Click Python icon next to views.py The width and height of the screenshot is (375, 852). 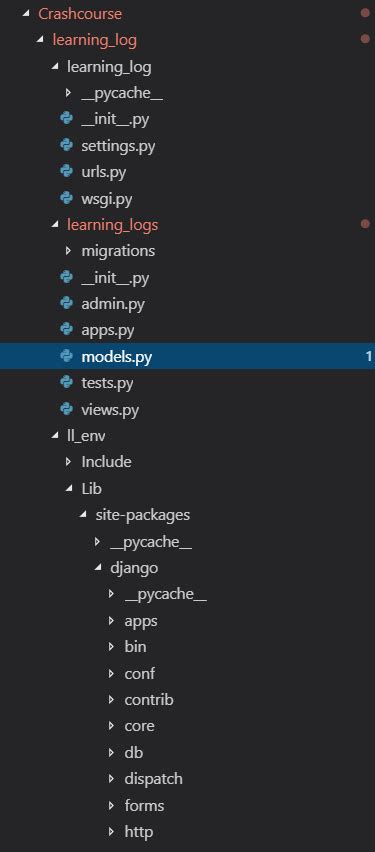[66, 409]
